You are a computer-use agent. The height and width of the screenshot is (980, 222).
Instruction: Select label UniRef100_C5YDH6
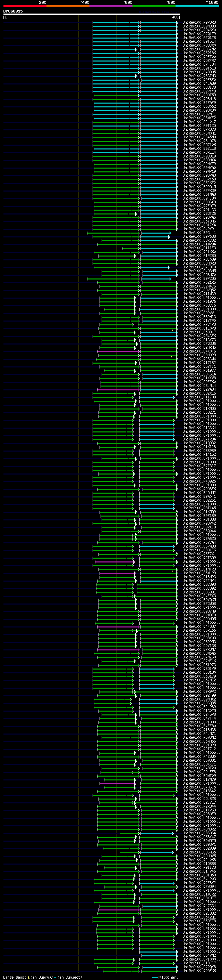(x=199, y=221)
